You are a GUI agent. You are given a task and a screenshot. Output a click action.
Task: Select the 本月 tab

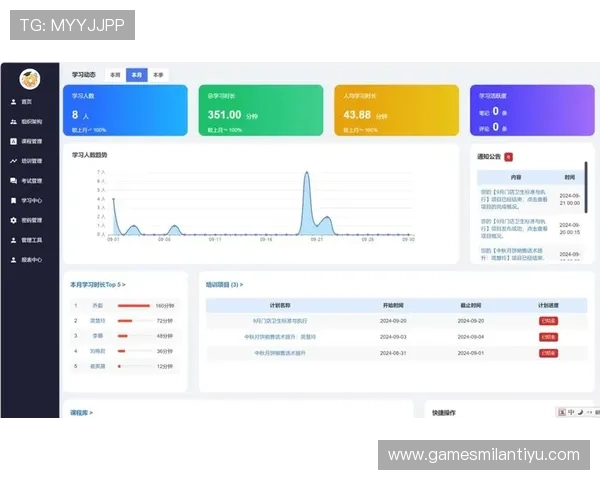pos(136,75)
